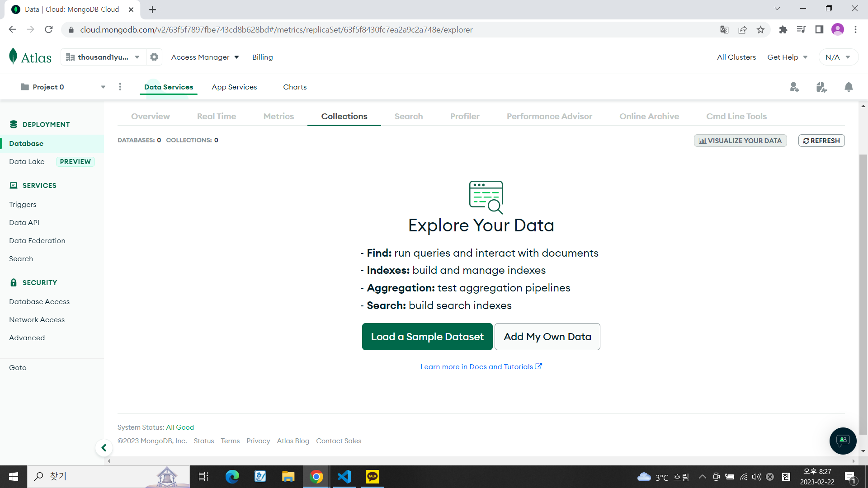Open project options three-dot menu
The width and height of the screenshot is (868, 488).
click(x=120, y=87)
